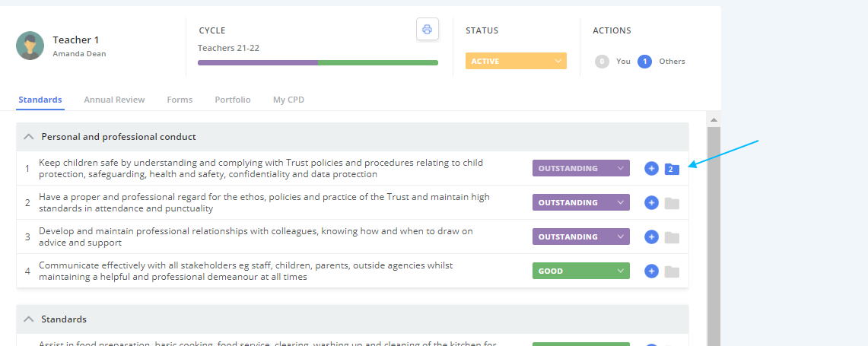Go to the Forms tab
Viewport: 868px width, 346px height.
click(180, 100)
